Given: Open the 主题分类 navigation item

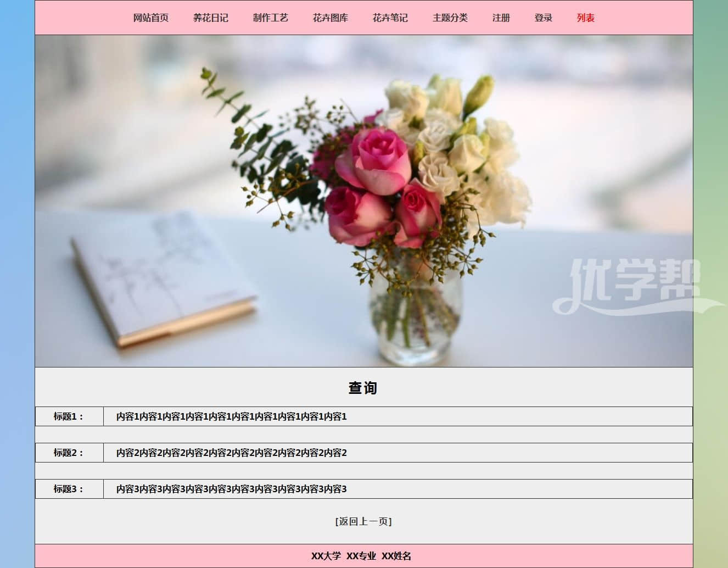Looking at the screenshot, I should (450, 18).
